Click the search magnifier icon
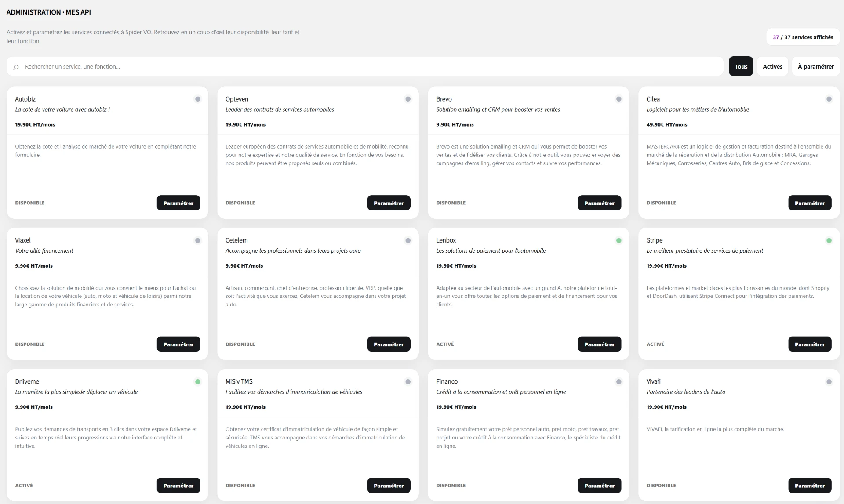The width and height of the screenshot is (844, 504). [16, 67]
